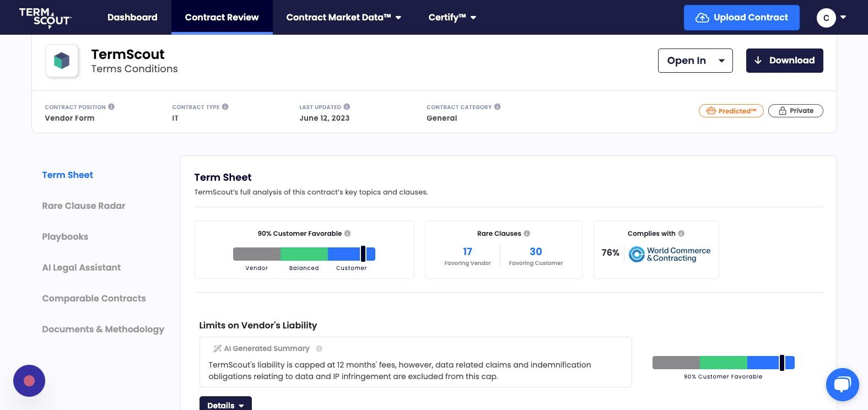Expand Details under Limits on Vendor's Liability
Screen dimensions: 868x410
coord(225,404)
